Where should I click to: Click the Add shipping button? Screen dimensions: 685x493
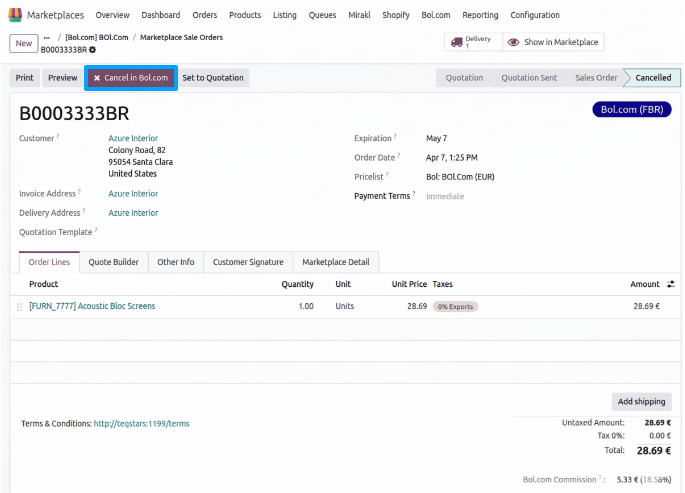click(x=641, y=401)
